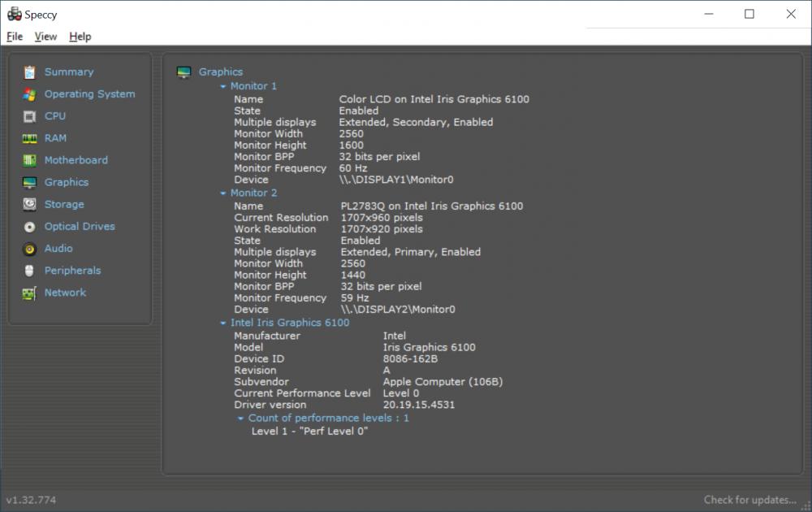Click the Summary clipboard icon

point(29,72)
